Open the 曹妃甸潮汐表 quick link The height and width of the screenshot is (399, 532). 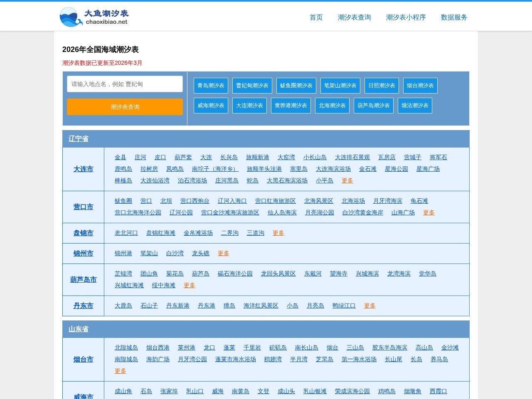[252, 86]
